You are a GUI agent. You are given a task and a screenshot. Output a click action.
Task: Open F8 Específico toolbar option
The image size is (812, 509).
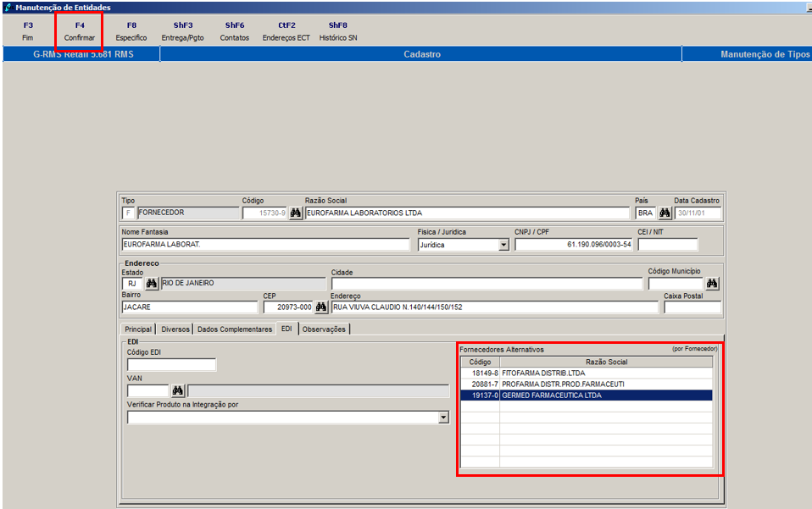click(131, 31)
